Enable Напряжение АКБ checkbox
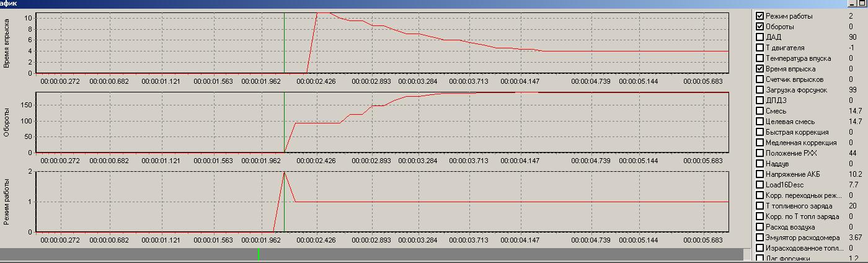The width and height of the screenshot is (868, 263). coord(760,174)
